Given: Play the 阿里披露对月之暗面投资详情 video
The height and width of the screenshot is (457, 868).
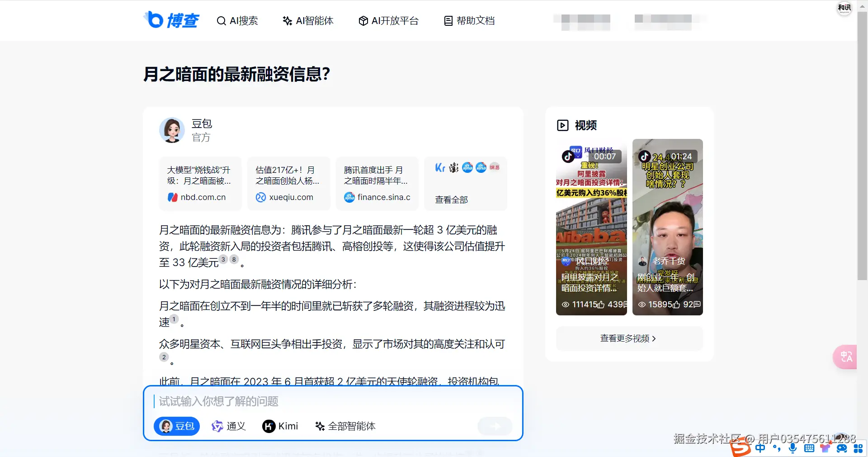Looking at the screenshot, I should click(591, 227).
